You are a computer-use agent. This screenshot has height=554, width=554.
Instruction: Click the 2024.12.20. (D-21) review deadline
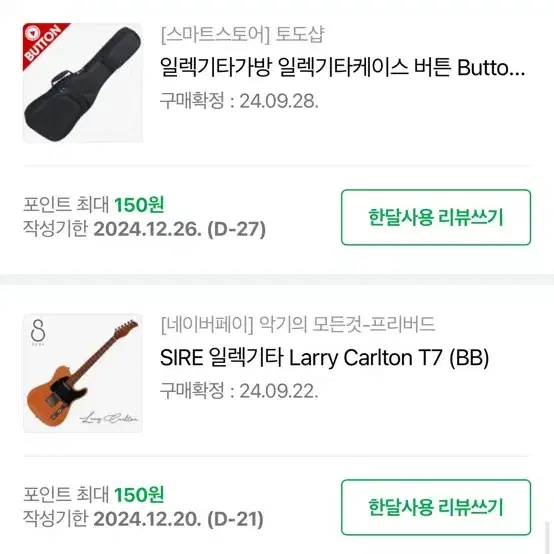point(178,519)
